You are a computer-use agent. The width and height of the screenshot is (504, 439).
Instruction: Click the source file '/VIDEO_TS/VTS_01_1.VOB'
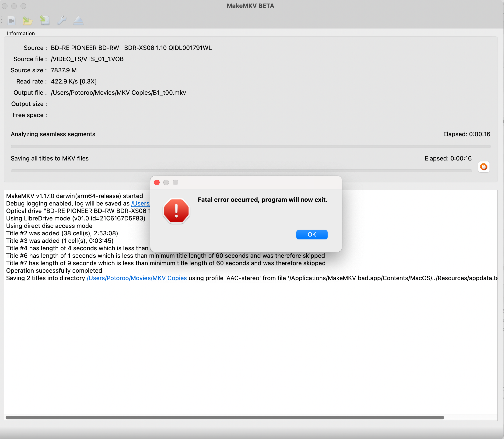click(x=87, y=59)
